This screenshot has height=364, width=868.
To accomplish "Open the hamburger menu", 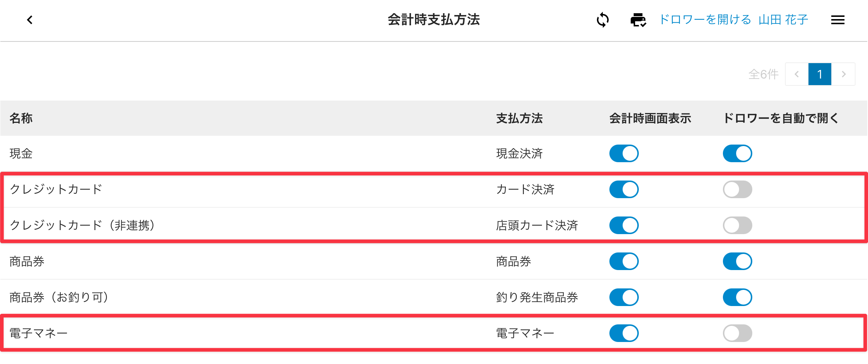I will pyautogui.click(x=838, y=20).
